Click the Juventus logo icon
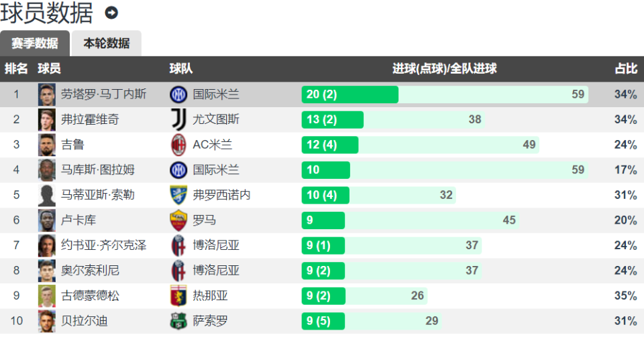Image resolution: width=644 pixels, height=337 pixels. coord(178,119)
